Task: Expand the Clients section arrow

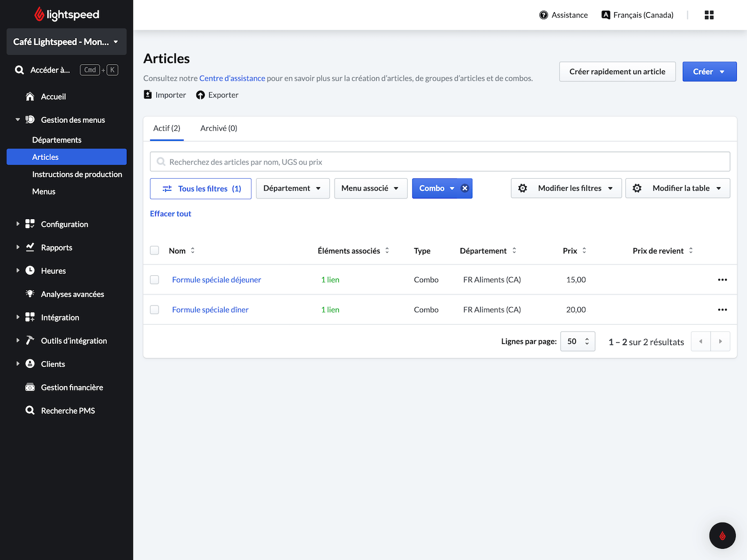Action: point(18,364)
